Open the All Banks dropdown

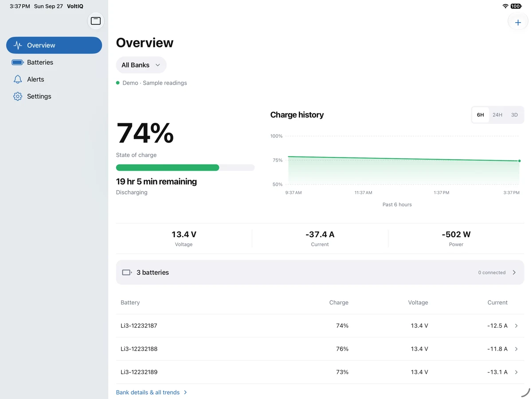[x=141, y=65]
